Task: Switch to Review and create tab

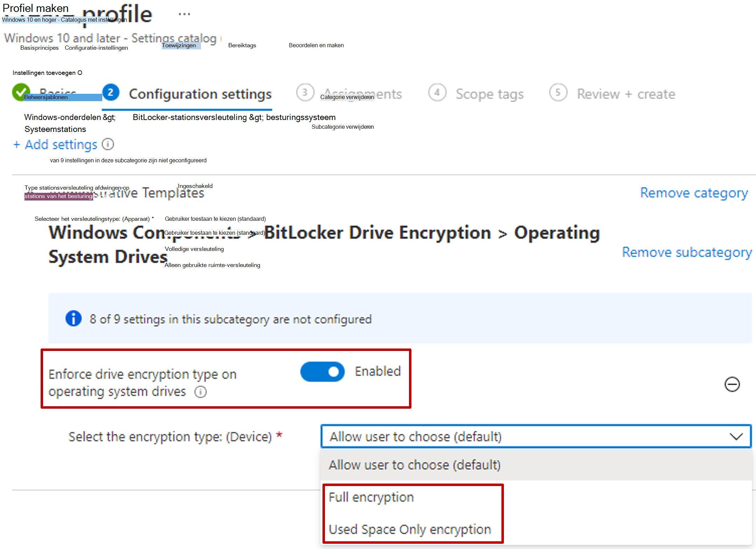Action: pyautogui.click(x=626, y=93)
